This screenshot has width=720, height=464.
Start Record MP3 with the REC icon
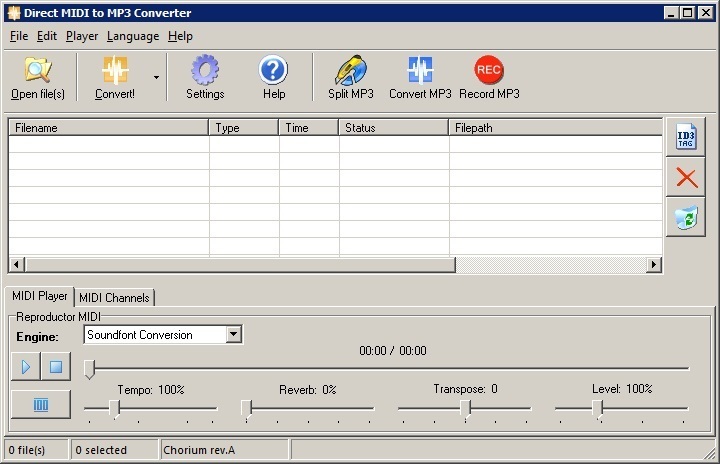(489, 72)
